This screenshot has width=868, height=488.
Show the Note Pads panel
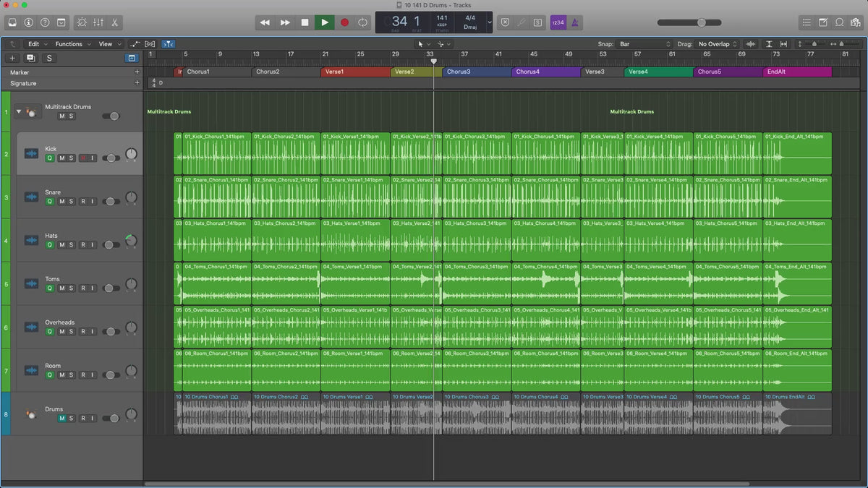click(822, 22)
